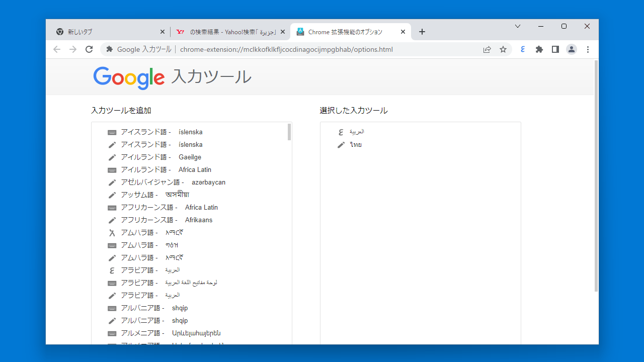
Task: Click keyboard icon beside アルバニア語 shqip first row
Action: coord(112,308)
